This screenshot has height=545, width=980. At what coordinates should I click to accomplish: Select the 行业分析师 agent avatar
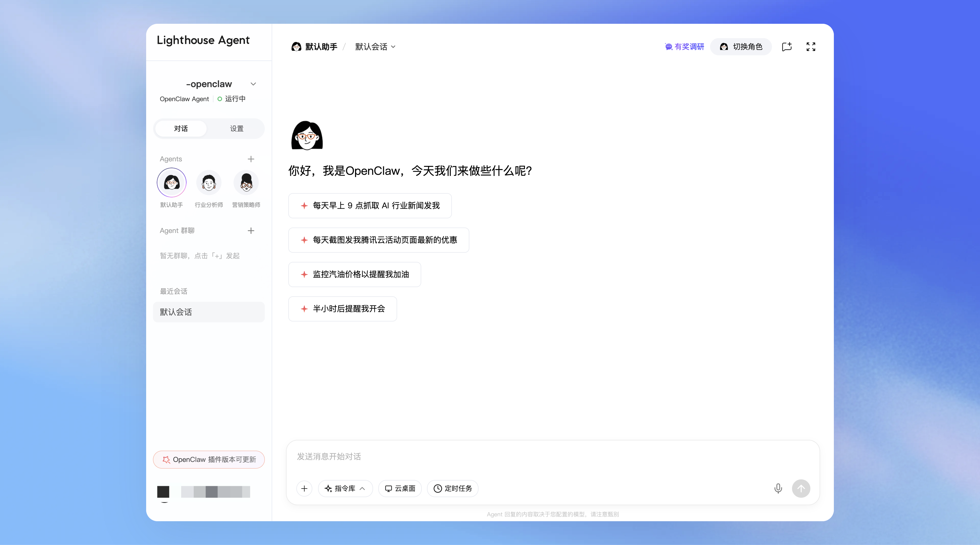coord(209,183)
